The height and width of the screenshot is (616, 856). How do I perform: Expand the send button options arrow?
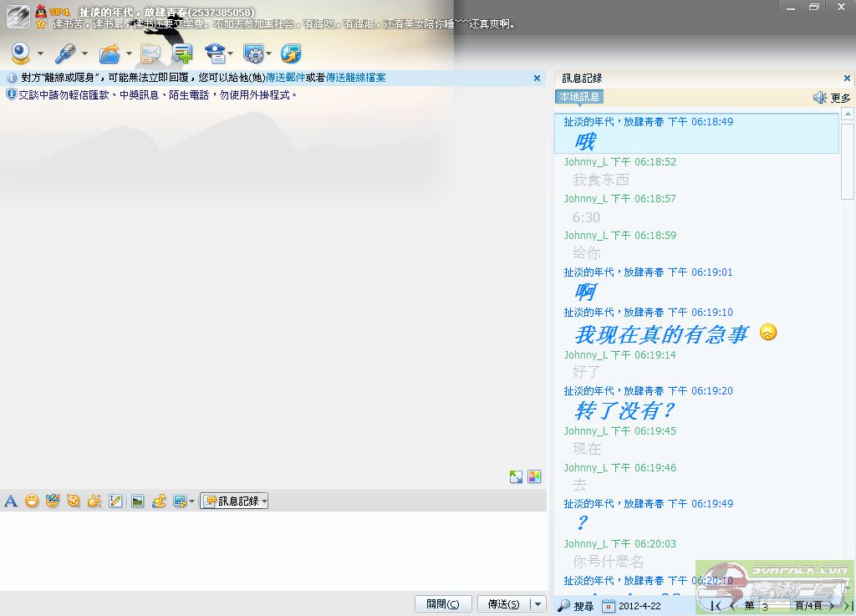pyautogui.click(x=538, y=603)
